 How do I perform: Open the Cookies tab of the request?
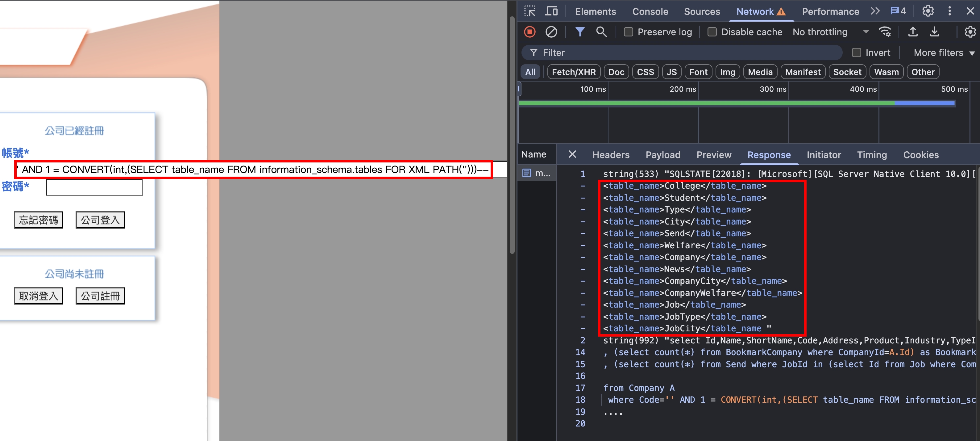pyautogui.click(x=921, y=155)
